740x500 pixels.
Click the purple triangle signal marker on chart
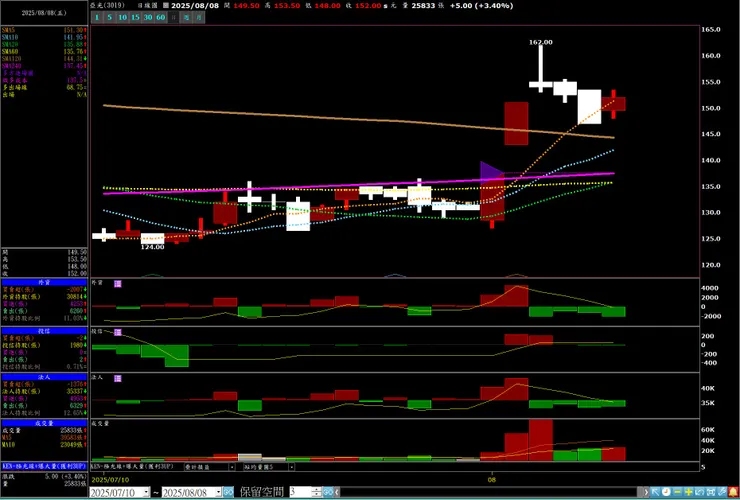[x=492, y=171]
